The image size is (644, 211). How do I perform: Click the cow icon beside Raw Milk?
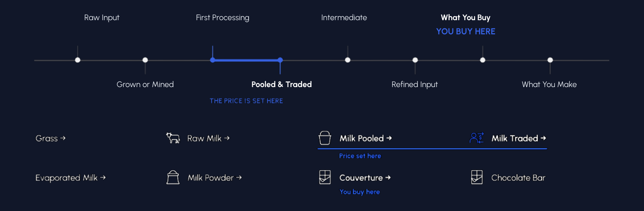tap(173, 138)
